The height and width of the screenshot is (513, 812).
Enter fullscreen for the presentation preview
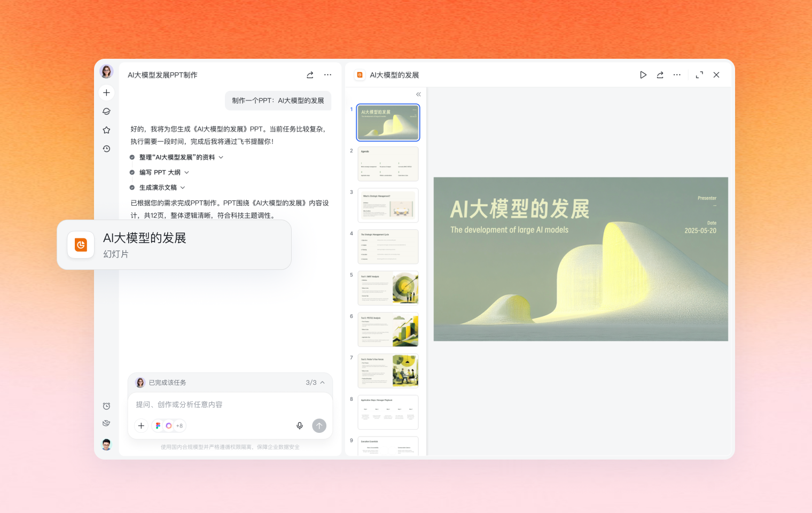pyautogui.click(x=699, y=75)
